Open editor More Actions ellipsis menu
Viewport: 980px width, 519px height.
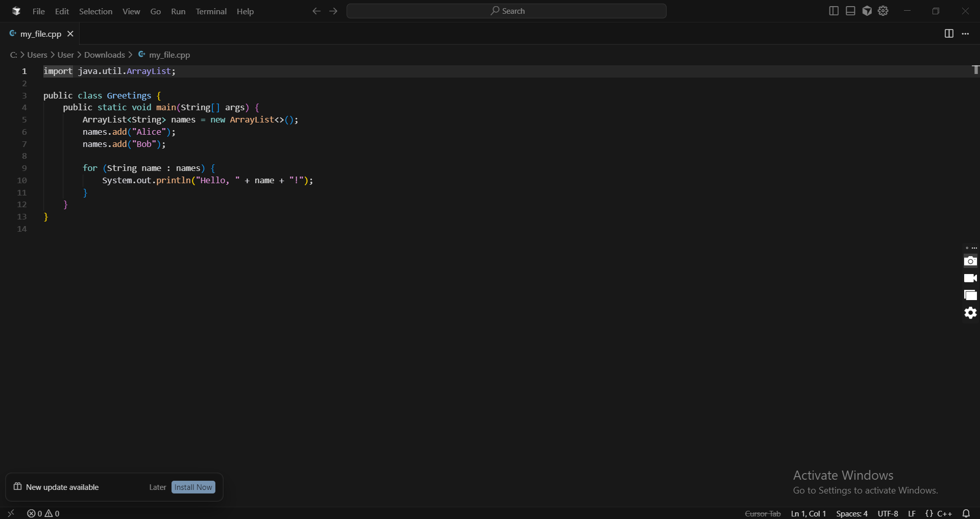tap(965, 34)
